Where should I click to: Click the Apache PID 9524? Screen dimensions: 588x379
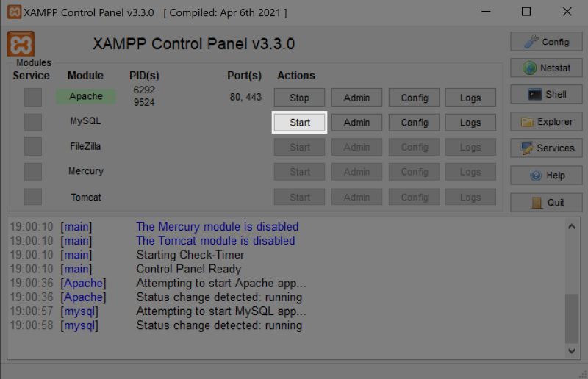click(x=144, y=102)
